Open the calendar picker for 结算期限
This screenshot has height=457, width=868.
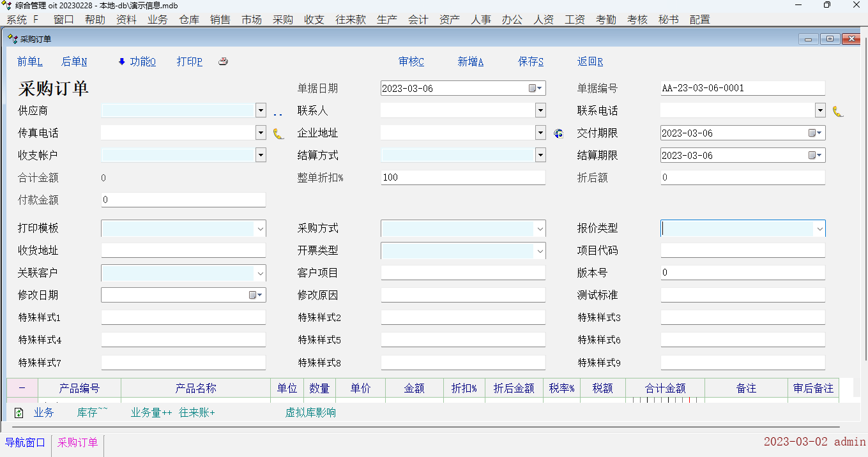tap(815, 156)
